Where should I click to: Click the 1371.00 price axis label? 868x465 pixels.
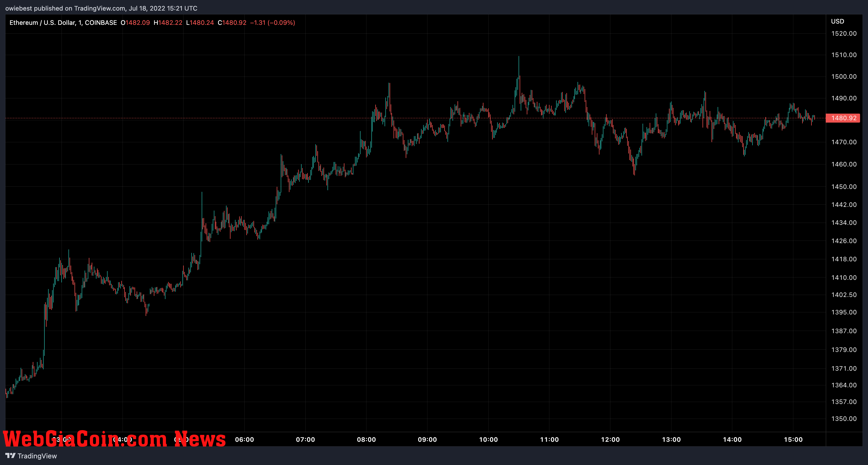[844, 368]
